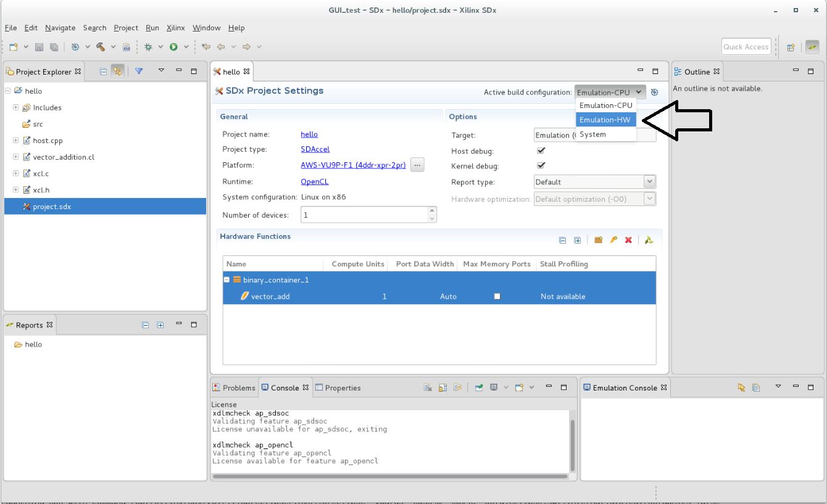This screenshot has width=827, height=504.
Task: Open the Project menu
Action: pyautogui.click(x=126, y=28)
